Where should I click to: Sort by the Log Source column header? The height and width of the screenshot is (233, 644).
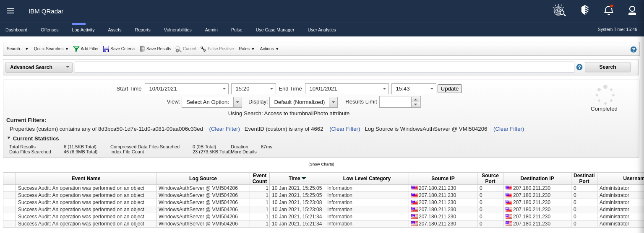(203, 179)
